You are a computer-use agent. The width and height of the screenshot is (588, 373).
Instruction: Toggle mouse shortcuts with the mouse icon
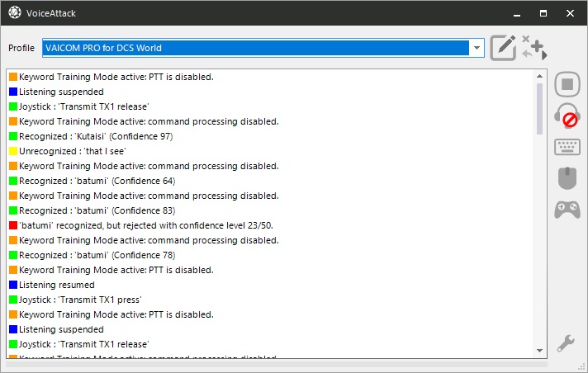tap(567, 178)
